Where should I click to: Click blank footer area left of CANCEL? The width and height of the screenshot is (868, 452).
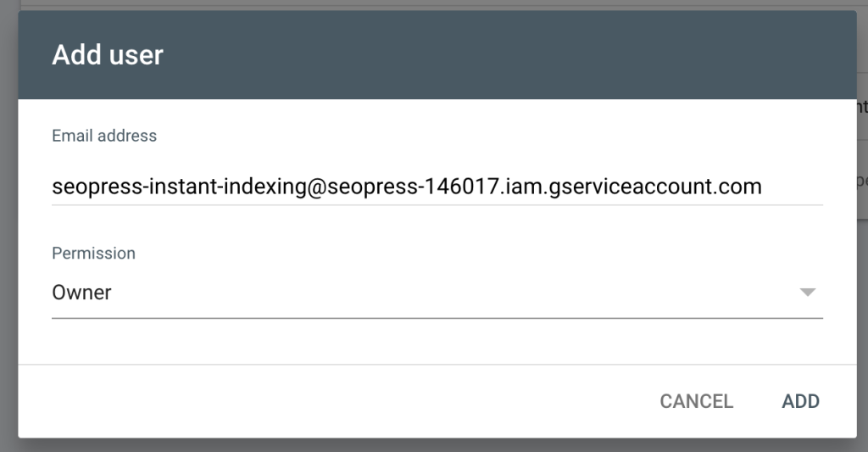click(x=332, y=401)
